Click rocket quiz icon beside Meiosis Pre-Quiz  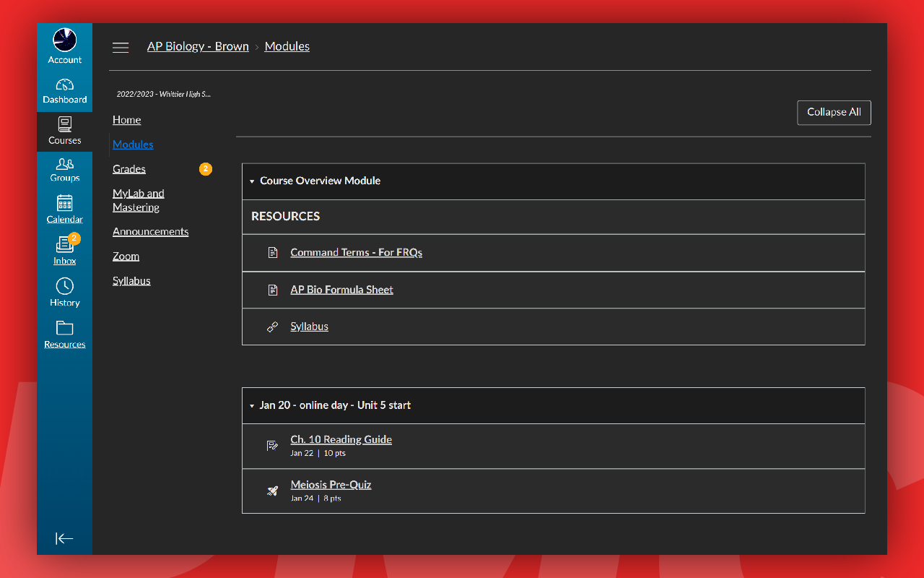coord(273,491)
